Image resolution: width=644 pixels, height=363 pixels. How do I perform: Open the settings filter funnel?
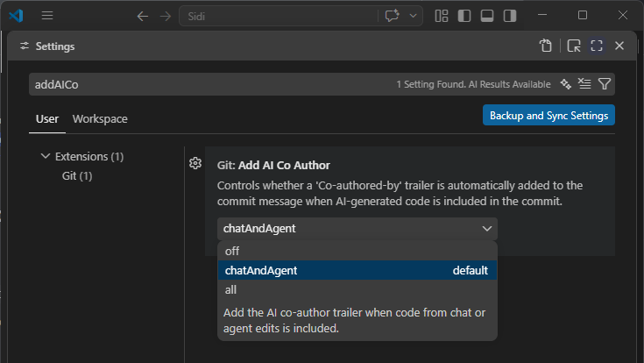pos(605,84)
